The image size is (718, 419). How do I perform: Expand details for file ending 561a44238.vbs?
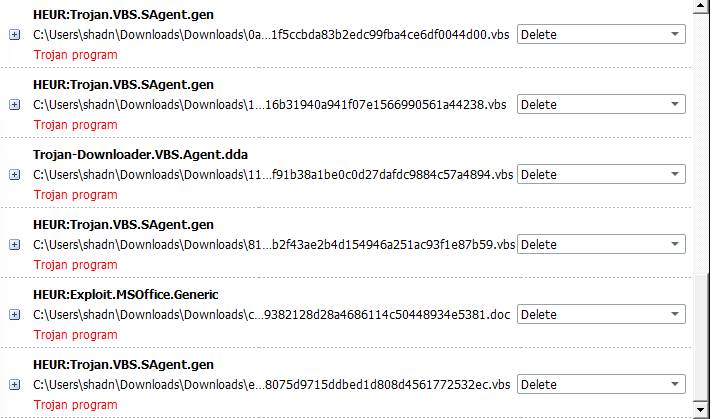(14, 105)
